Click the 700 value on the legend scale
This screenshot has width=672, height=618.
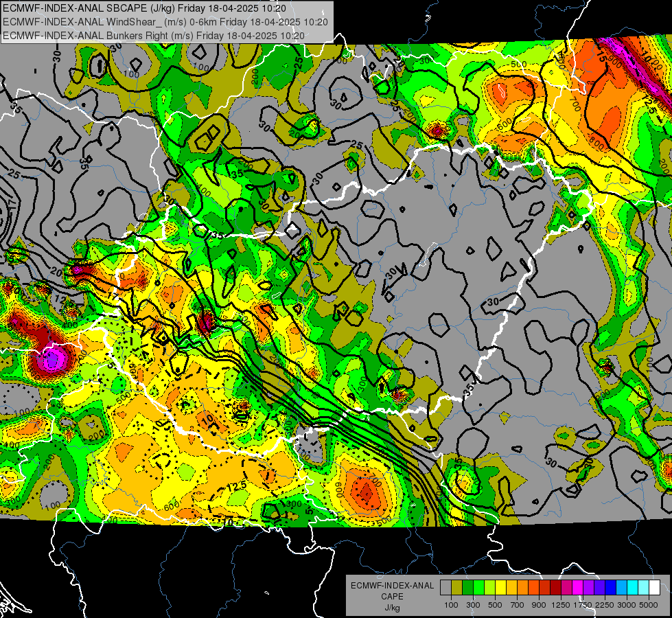coord(518,605)
